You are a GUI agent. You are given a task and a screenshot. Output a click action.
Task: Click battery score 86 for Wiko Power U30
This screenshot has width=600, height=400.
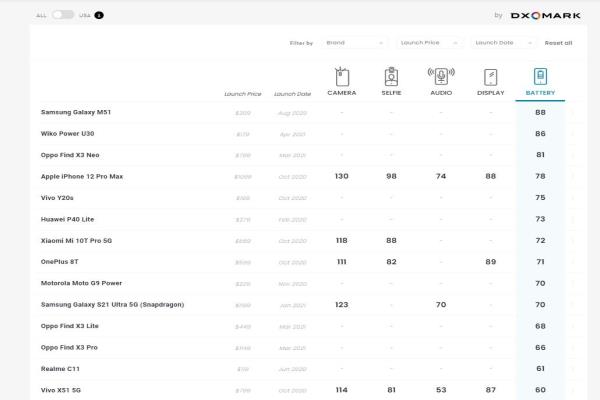[x=540, y=134]
